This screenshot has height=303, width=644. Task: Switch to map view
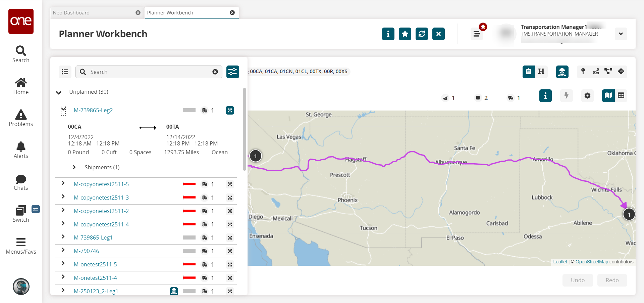(608, 96)
